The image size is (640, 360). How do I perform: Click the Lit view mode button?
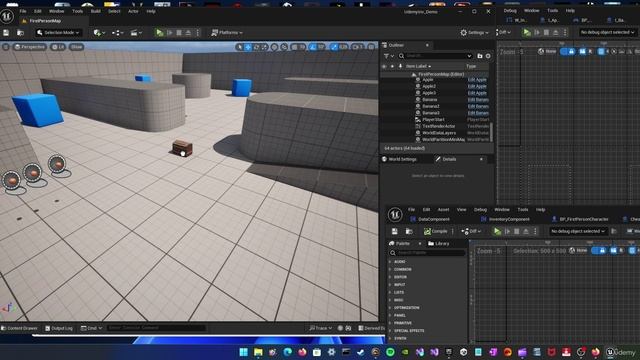[x=58, y=47]
